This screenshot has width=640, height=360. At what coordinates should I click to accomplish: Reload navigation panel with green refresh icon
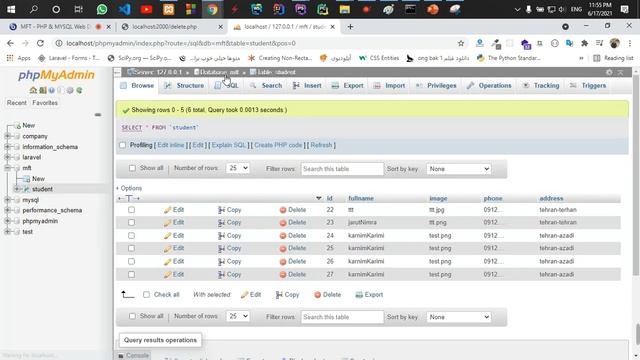click(x=79, y=90)
